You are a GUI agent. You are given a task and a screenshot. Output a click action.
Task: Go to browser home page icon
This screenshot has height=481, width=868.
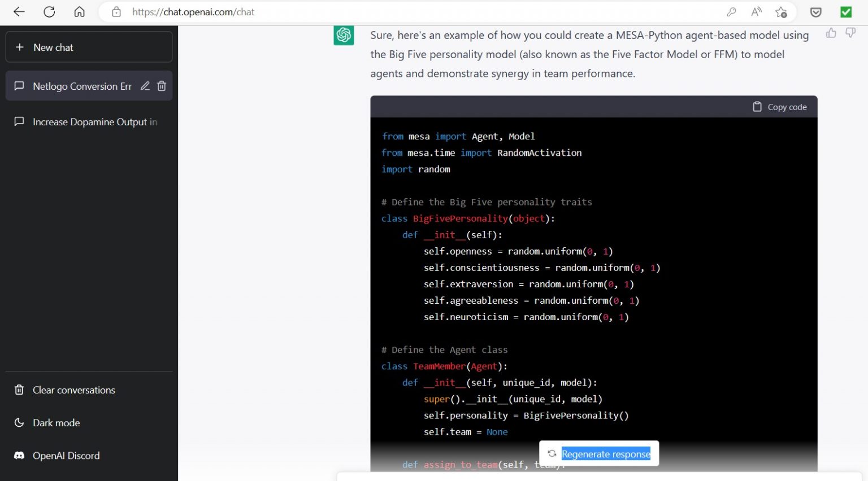pos(79,12)
